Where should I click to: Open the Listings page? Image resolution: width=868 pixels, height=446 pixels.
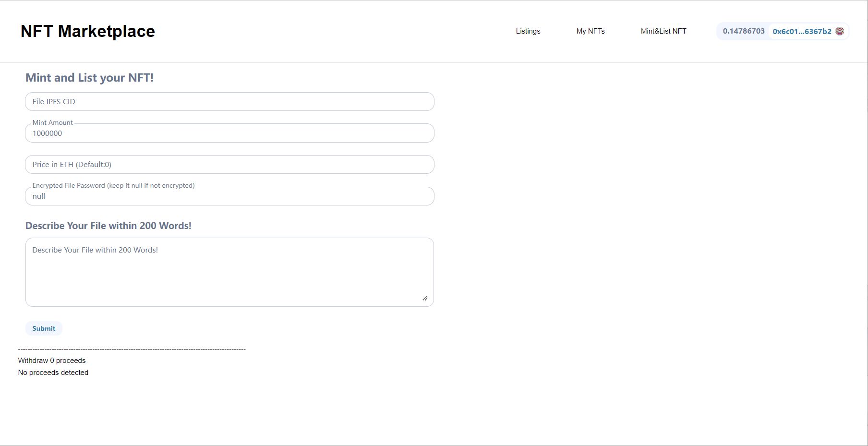(x=528, y=31)
